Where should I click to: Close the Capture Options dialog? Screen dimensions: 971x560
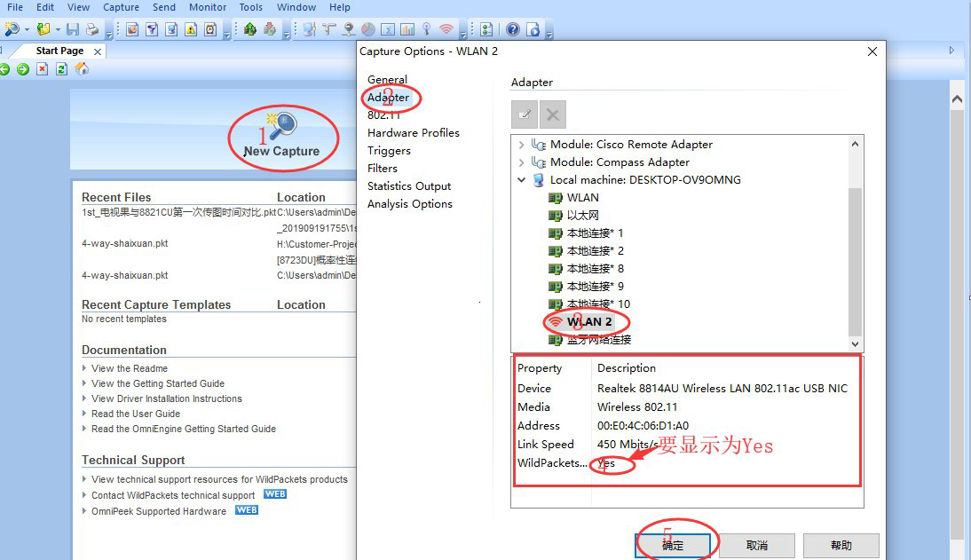pos(872,51)
